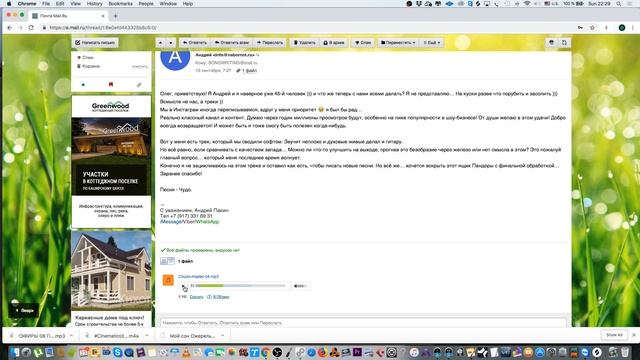Open the View menu in menu bar
Image resolution: width=640 pixels, height=360 pixels.
point(76,4)
